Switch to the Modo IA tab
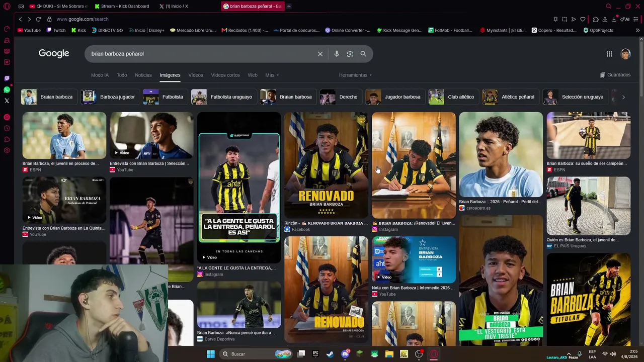This screenshot has height=362, width=644. [100, 75]
